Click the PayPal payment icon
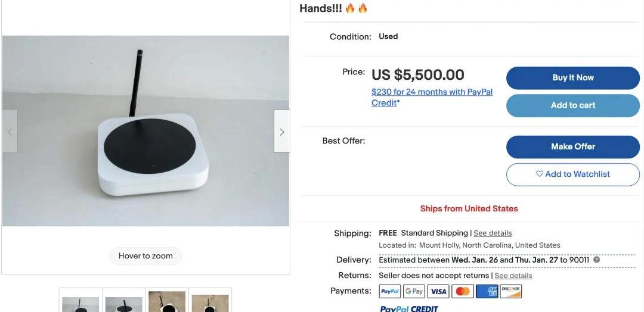 pos(390,291)
